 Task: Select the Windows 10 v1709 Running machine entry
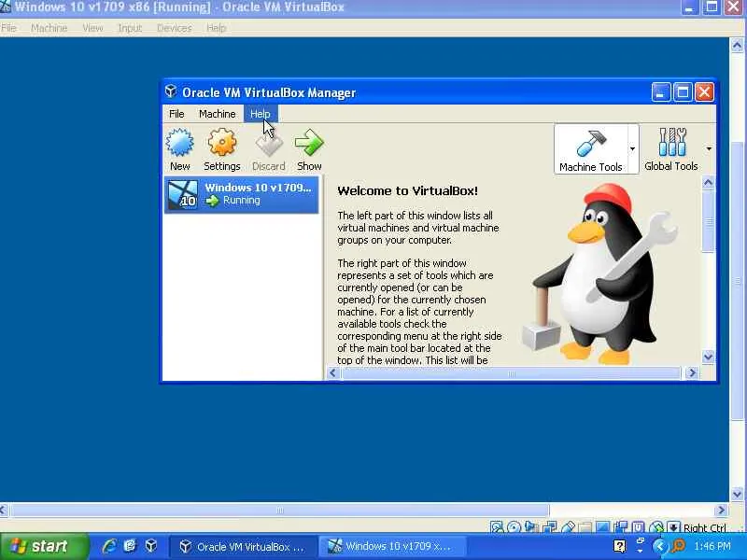pos(242,195)
